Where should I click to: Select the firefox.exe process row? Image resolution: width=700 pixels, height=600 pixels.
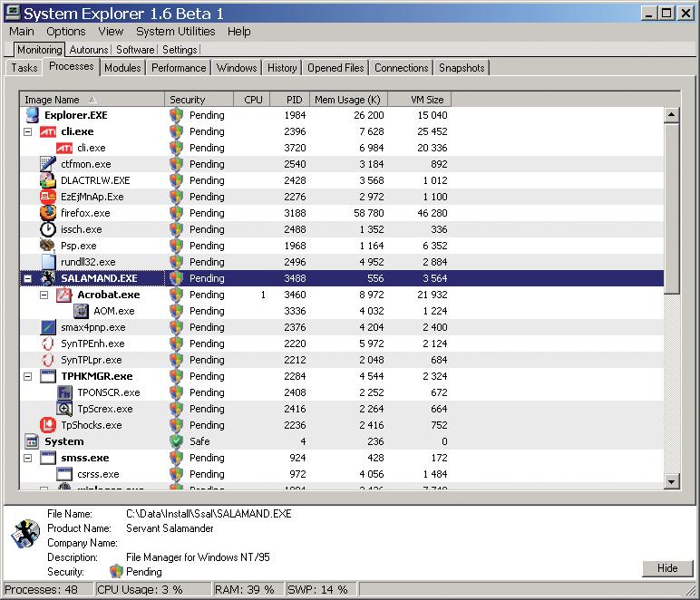[342, 213]
